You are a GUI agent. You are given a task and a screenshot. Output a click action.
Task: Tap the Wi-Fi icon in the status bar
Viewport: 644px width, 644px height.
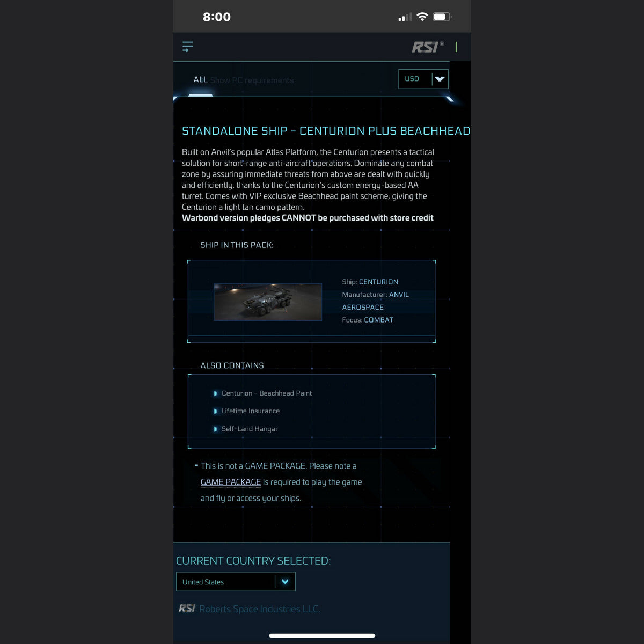[422, 17]
